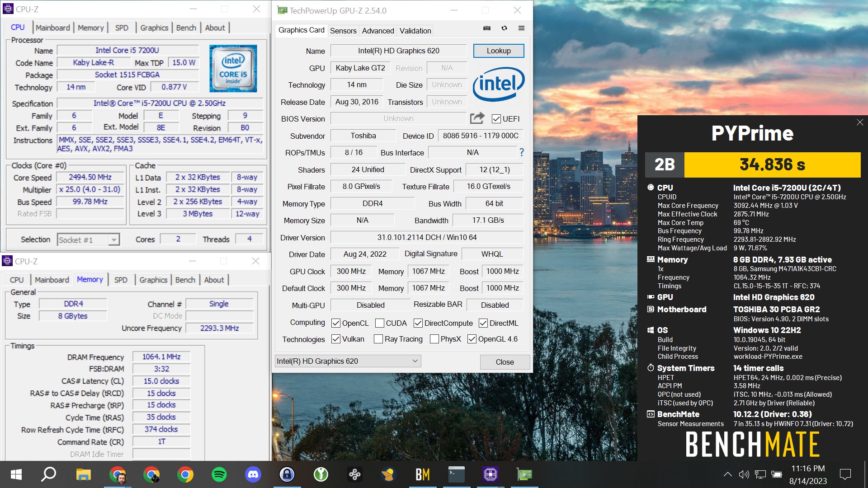
Task: Switch to CPU-Z via purple chip taskbar icon
Action: point(491,474)
